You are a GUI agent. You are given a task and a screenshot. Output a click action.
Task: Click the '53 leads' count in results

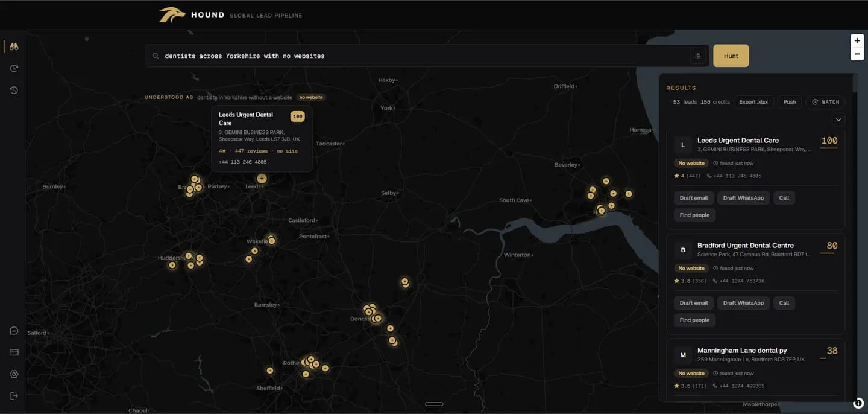pyautogui.click(x=685, y=102)
